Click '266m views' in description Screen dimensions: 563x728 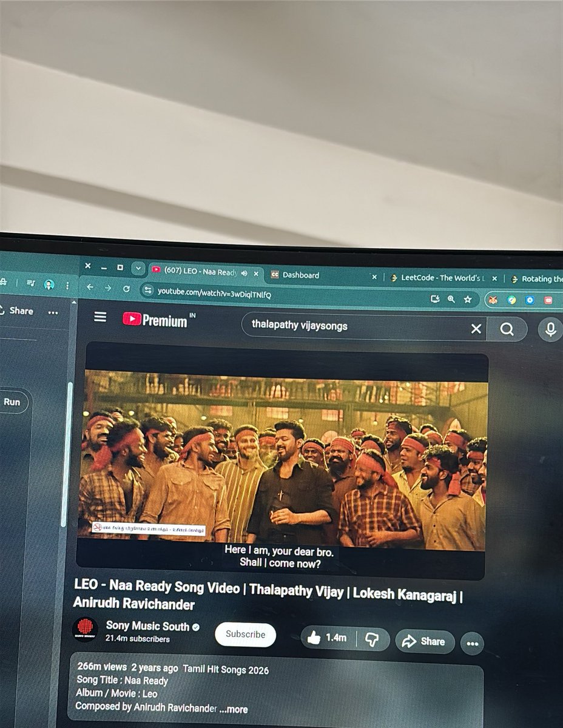click(x=102, y=666)
